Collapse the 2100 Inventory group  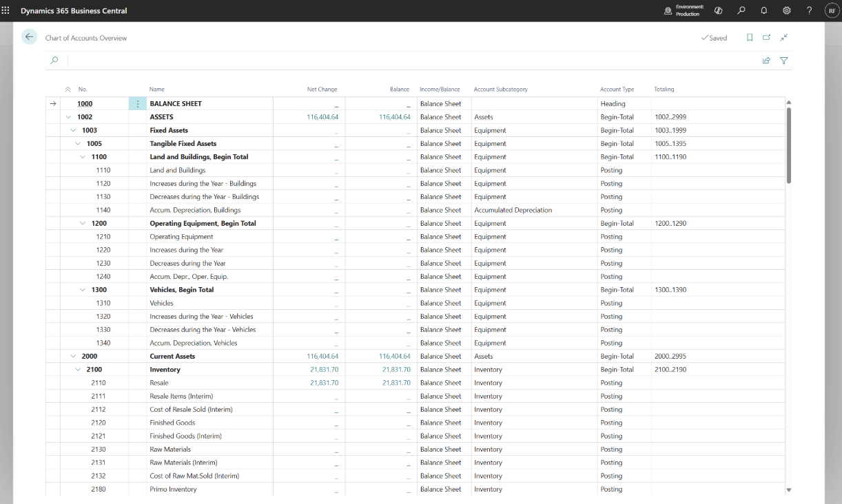pos(78,370)
